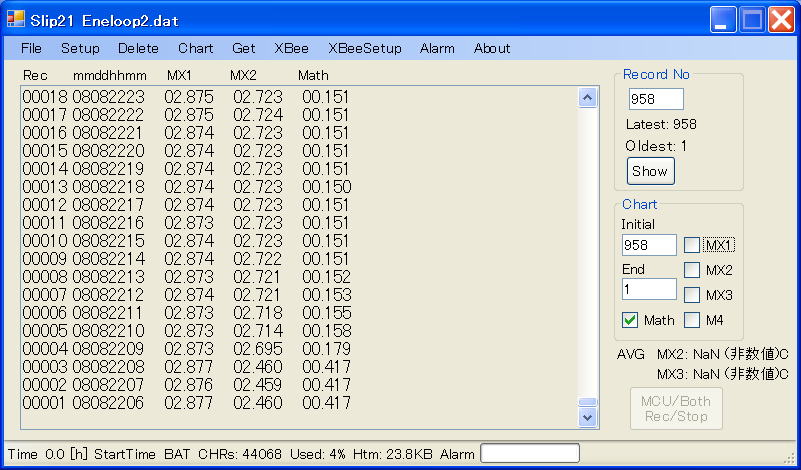
Task: Click the Record No input field
Action: point(656,99)
